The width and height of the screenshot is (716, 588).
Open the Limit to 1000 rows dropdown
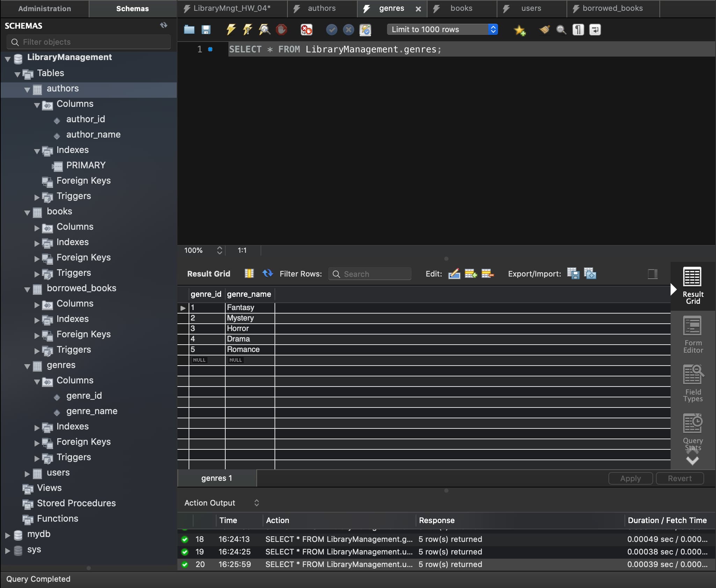pyautogui.click(x=442, y=29)
